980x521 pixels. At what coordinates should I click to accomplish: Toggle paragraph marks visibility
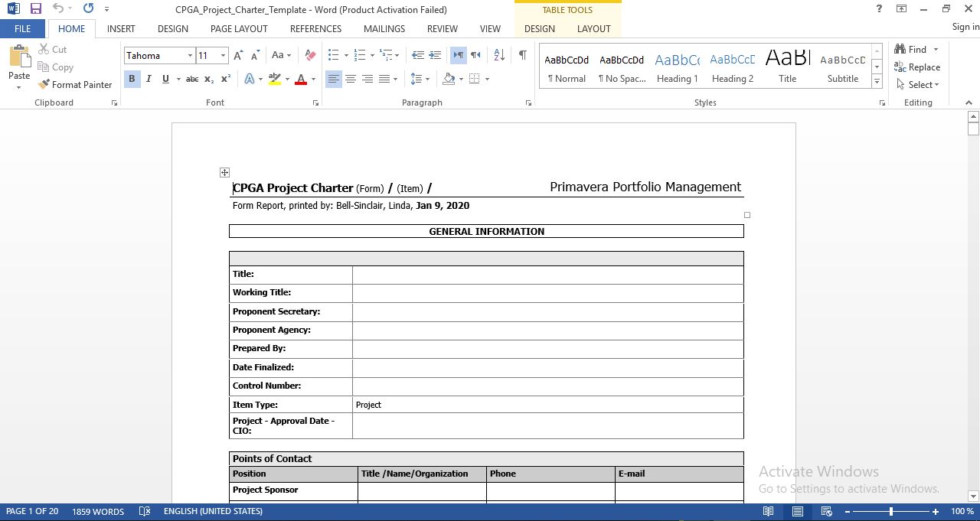click(x=524, y=54)
